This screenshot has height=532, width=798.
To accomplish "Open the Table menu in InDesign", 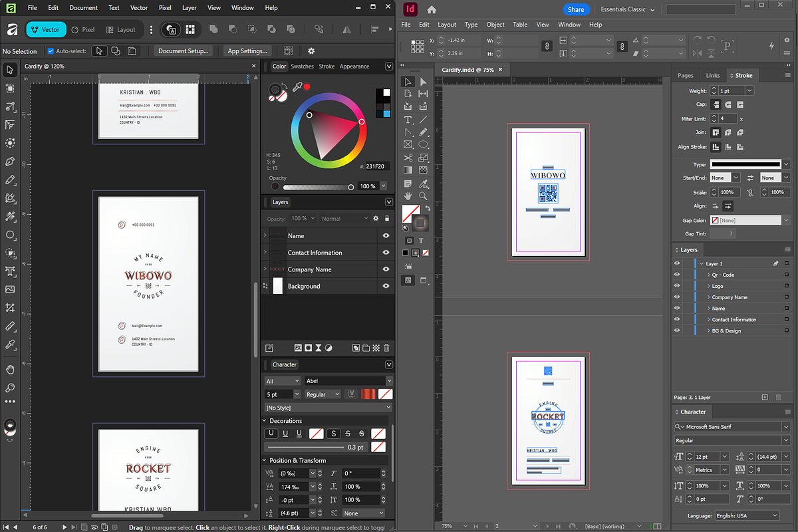I will pyautogui.click(x=520, y=25).
